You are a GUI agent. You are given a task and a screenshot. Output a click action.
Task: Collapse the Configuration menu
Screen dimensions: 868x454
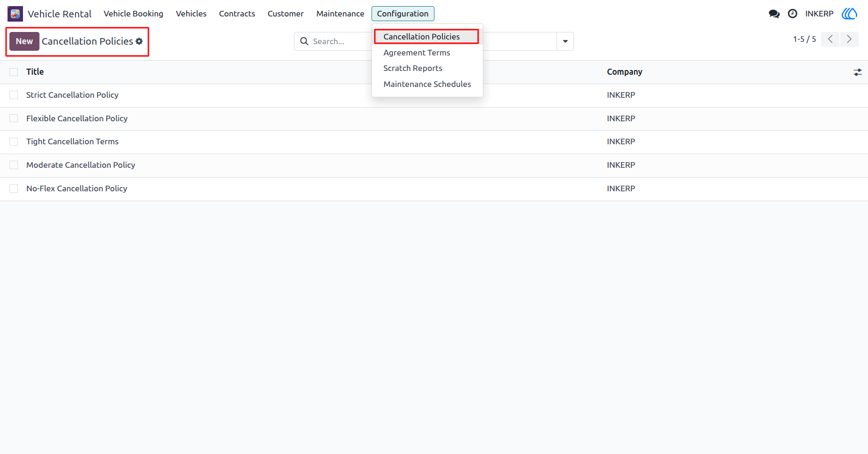coord(403,14)
